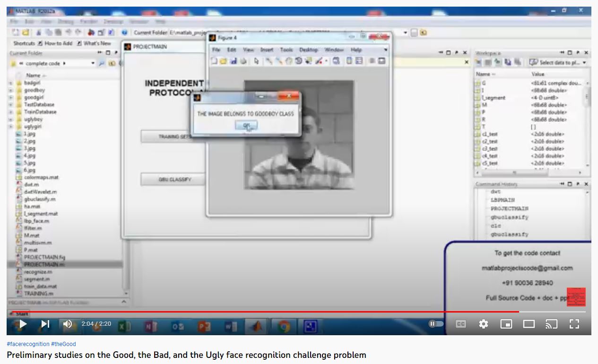Mute the video with the speaker icon

point(68,324)
